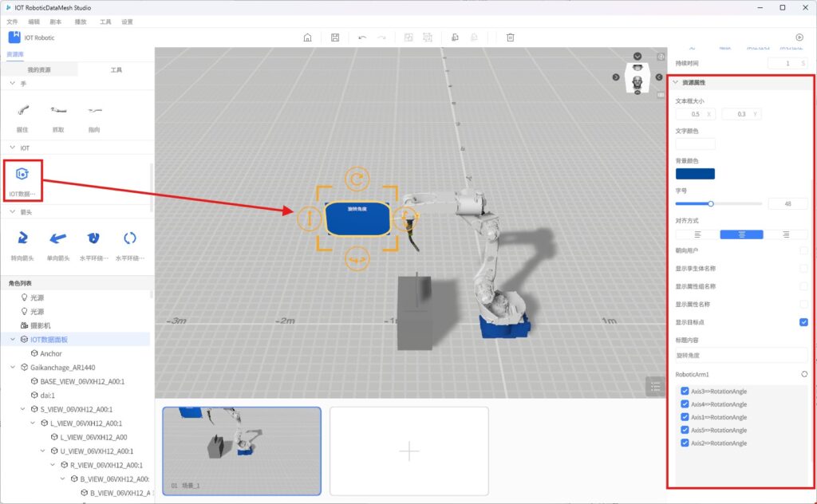The image size is (817, 504).
Task: Click the empty add-scene thumbnail
Action: [408, 451]
